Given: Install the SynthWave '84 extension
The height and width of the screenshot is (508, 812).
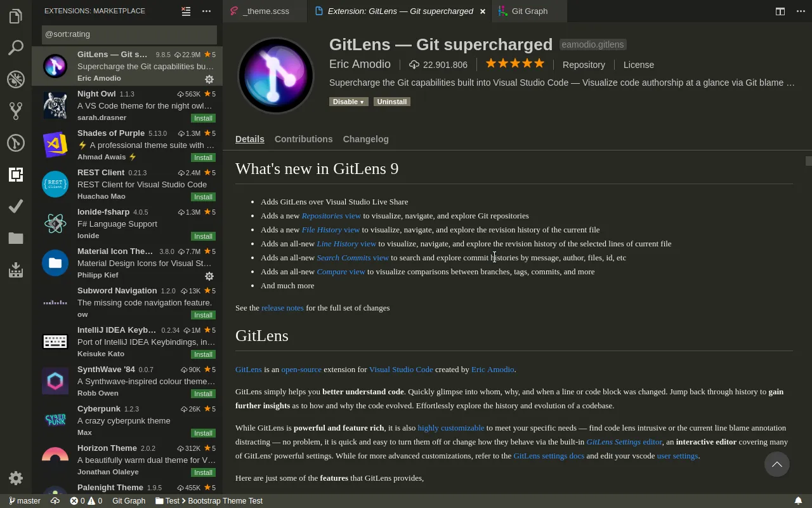Looking at the screenshot, I should [204, 394].
